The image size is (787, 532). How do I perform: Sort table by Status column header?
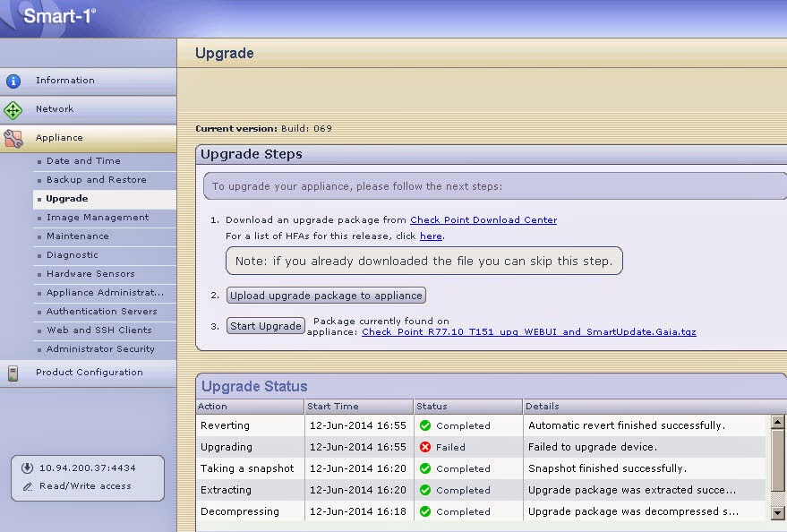(467, 406)
